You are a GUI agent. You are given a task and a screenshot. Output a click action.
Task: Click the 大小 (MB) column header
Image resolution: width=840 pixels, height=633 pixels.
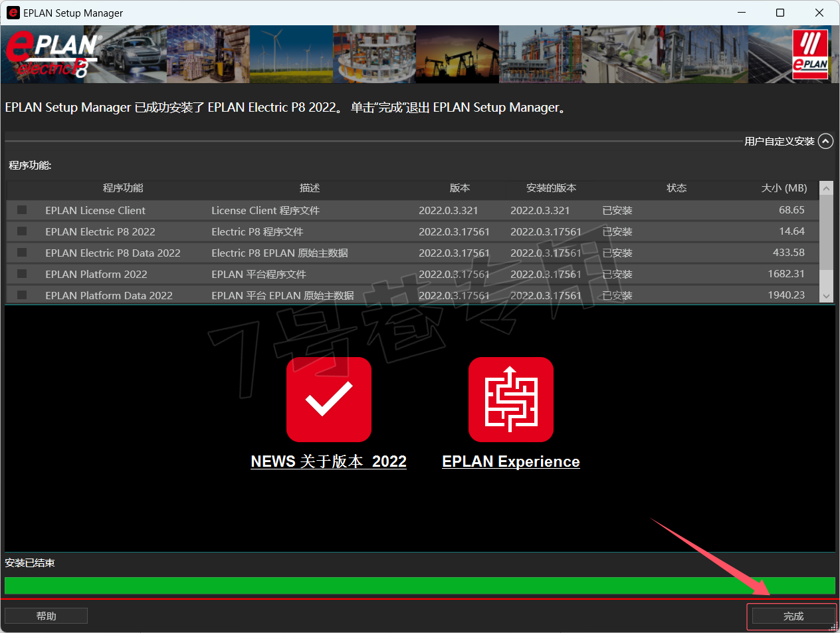coord(784,188)
